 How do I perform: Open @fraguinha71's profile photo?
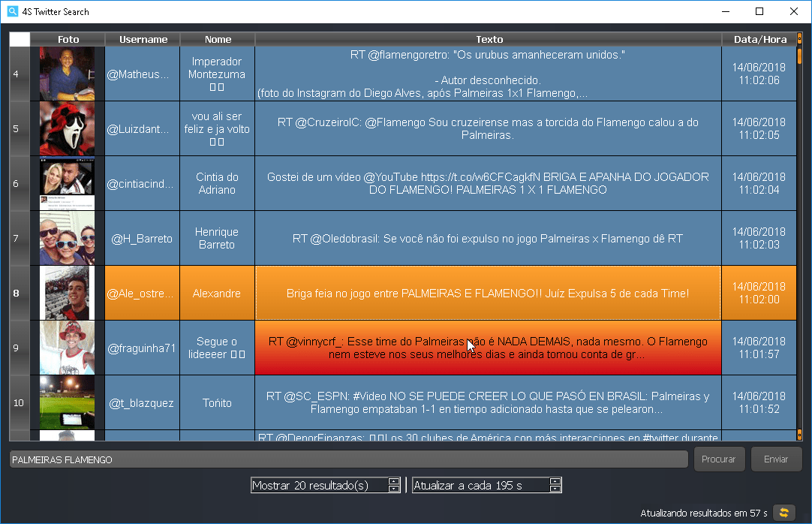(x=68, y=348)
